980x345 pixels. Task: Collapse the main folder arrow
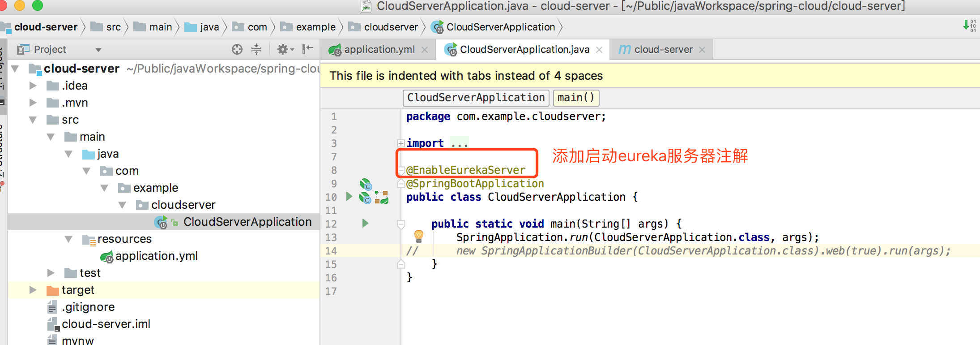(51, 137)
